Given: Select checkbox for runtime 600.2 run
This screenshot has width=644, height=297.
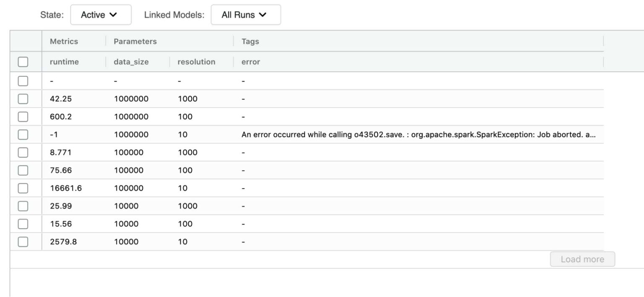Looking at the screenshot, I should 23,117.
